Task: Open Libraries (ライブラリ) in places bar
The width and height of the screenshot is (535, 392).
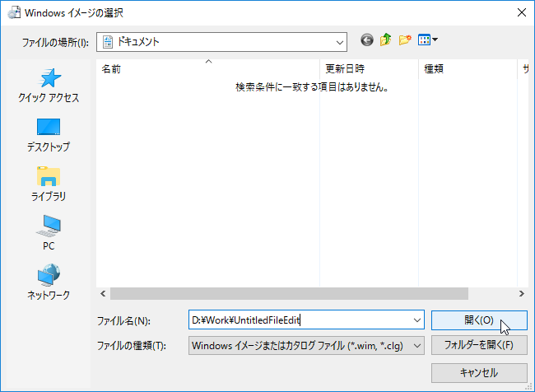Action: click(49, 184)
